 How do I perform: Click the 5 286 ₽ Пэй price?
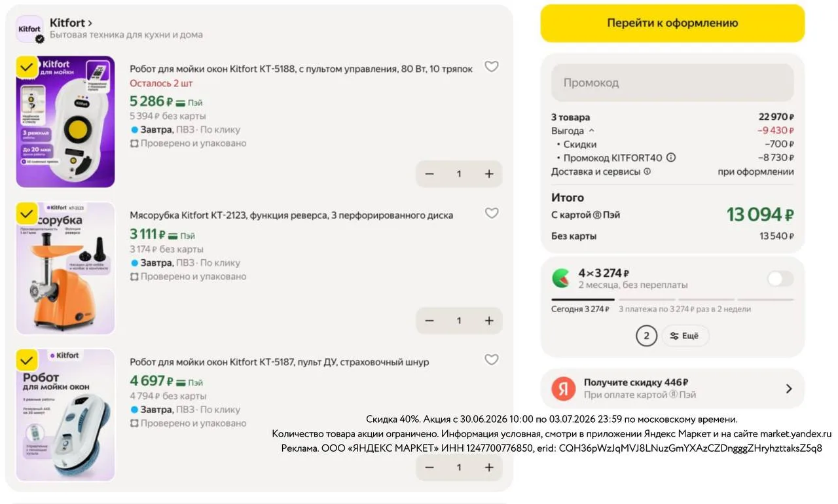coord(166,101)
